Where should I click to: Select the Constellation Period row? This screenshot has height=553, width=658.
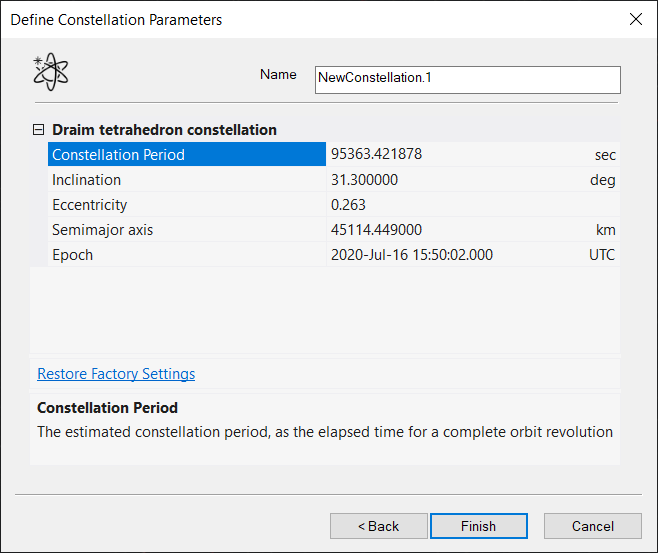click(x=186, y=155)
